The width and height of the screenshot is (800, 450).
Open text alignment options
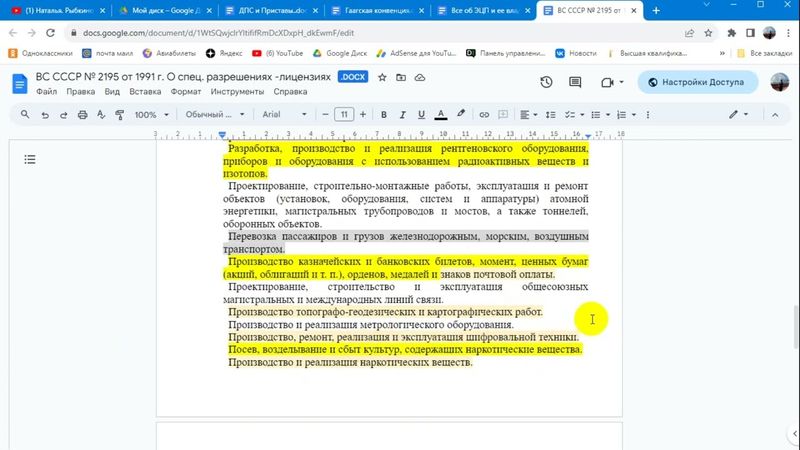point(528,115)
